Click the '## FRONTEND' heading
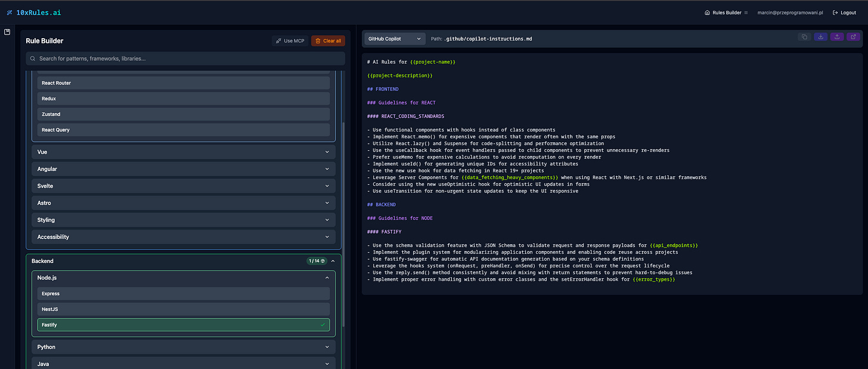This screenshot has width=868, height=369. click(x=383, y=89)
